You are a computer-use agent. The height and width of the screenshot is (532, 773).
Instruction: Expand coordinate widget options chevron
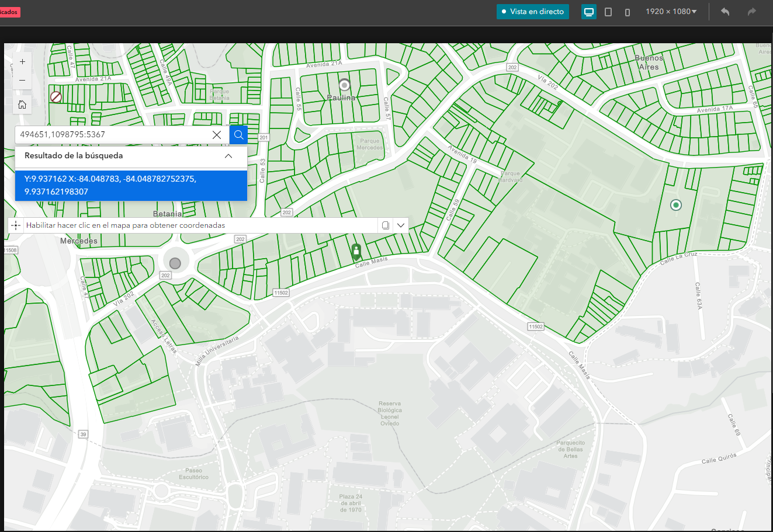point(401,225)
